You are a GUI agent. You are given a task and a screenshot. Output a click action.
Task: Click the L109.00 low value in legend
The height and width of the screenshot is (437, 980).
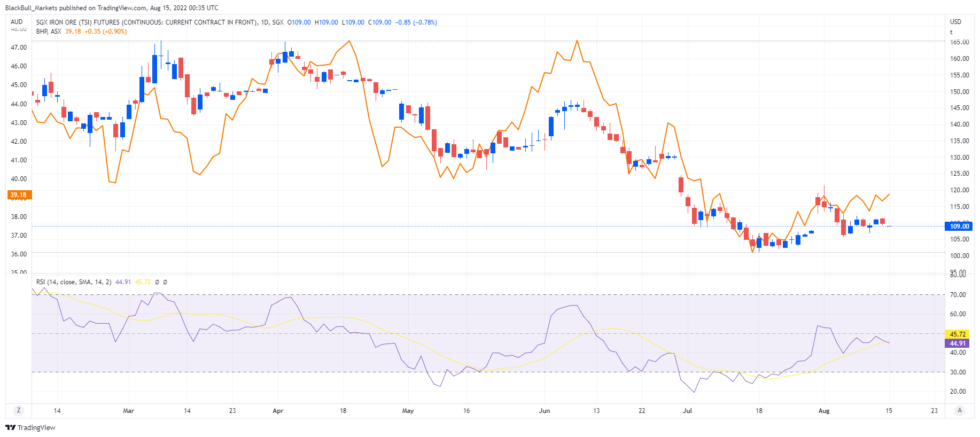(353, 22)
